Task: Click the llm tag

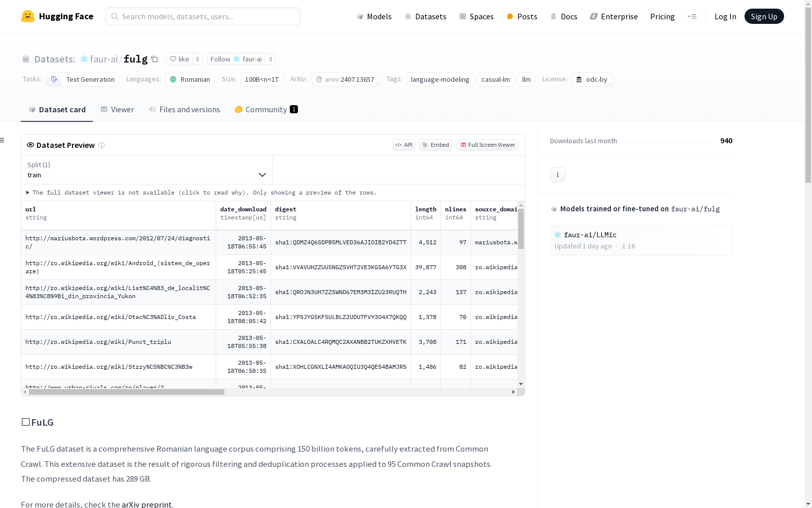Action: 526,79
